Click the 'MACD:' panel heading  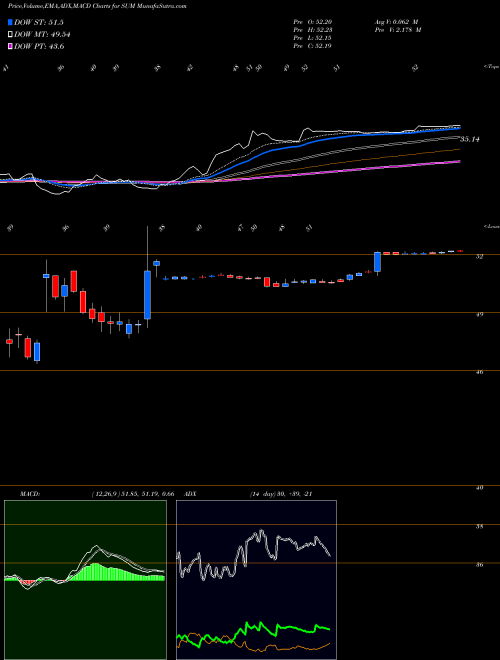point(30,494)
